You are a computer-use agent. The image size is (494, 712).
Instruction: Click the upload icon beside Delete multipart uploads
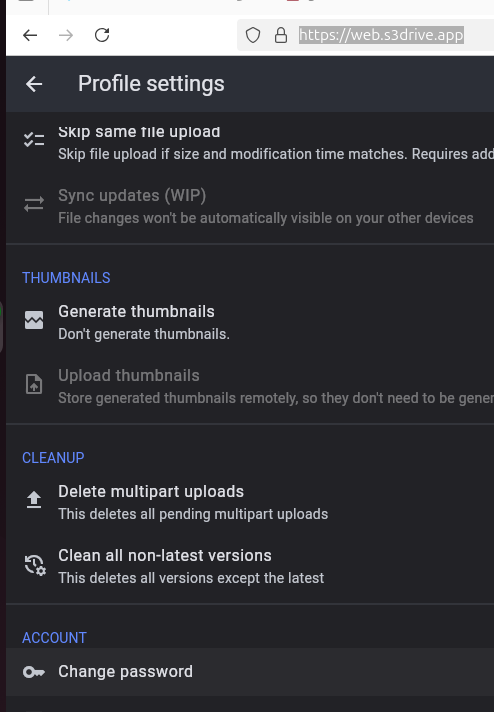tap(34, 500)
